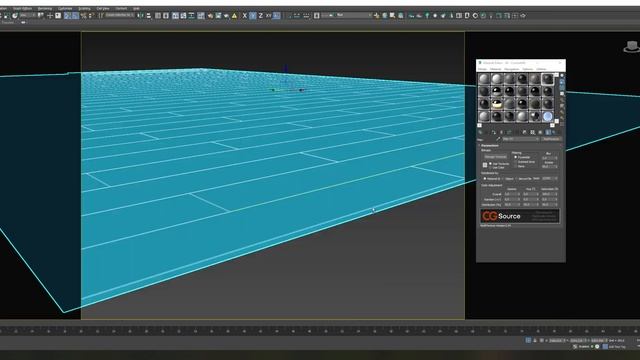
Task: Select the Y axis constraint icon
Action: 253,16
